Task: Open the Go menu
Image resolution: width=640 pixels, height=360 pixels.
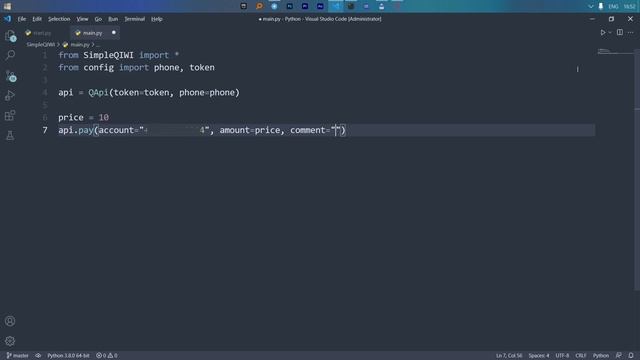Action: 98,19
